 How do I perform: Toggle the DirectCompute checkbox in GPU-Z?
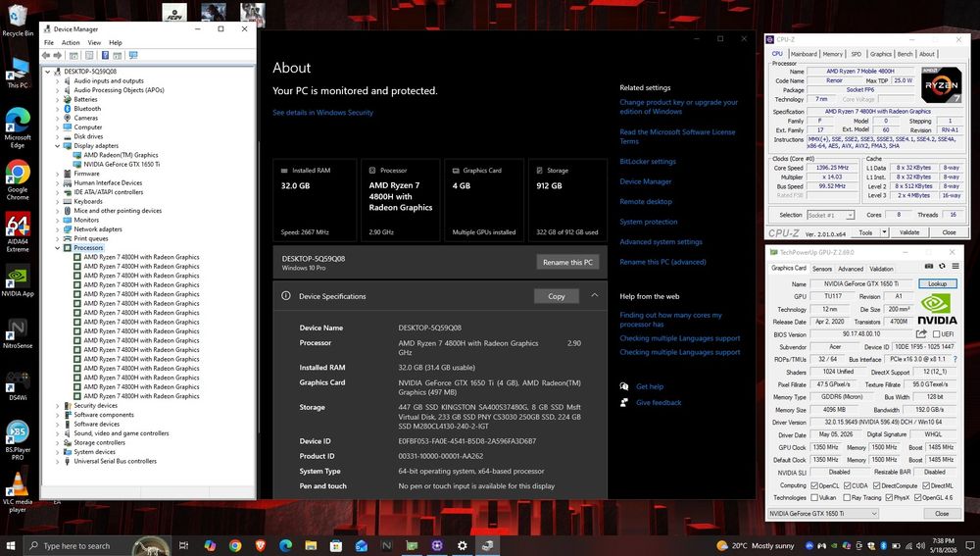pos(877,485)
